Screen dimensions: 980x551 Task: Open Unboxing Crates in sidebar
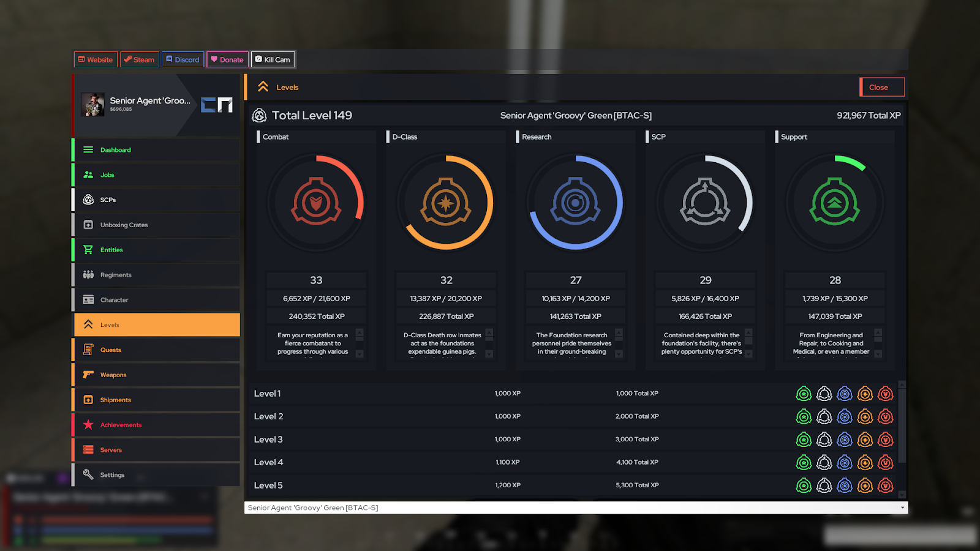pos(156,225)
